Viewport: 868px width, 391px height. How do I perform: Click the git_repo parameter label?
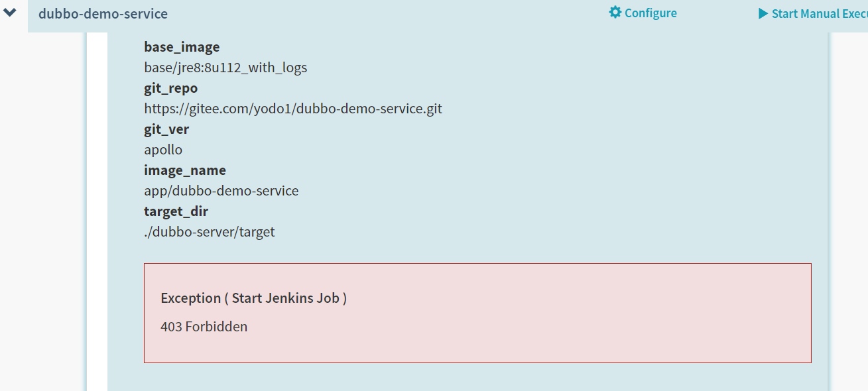pyautogui.click(x=170, y=88)
